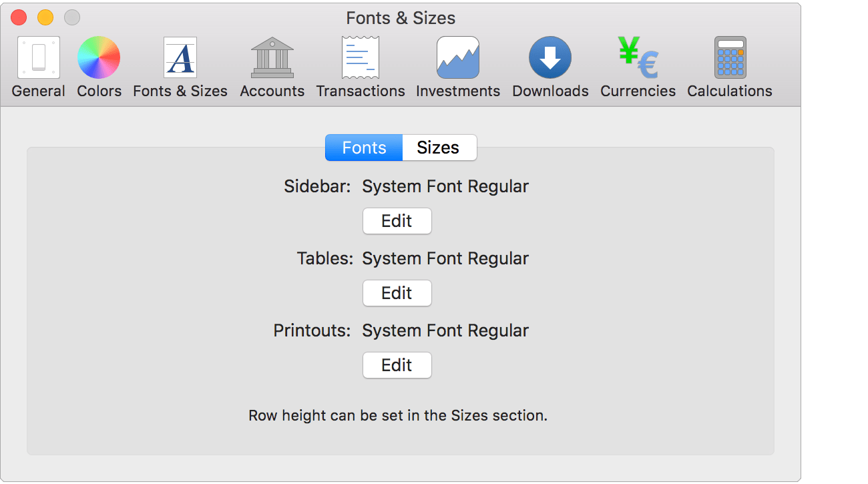Image resolution: width=868 pixels, height=484 pixels.
Task: Click the Fonts & Sizes title bar
Action: 401,18
